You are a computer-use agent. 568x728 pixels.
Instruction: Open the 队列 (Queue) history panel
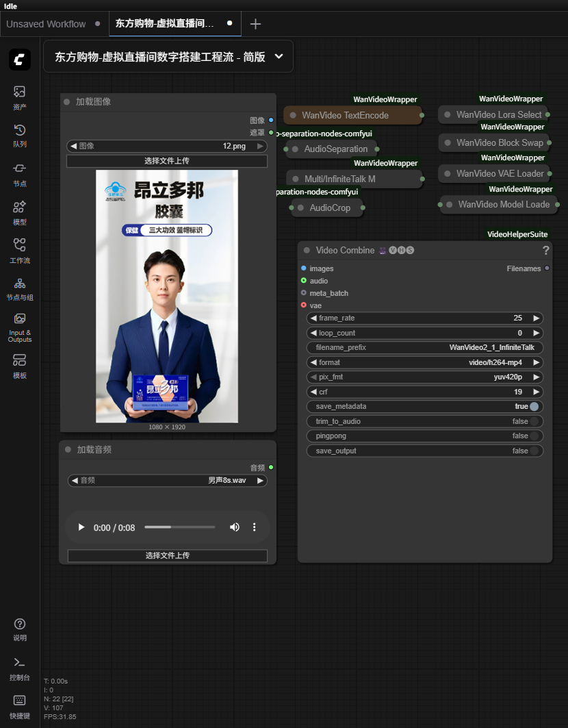[x=19, y=136]
